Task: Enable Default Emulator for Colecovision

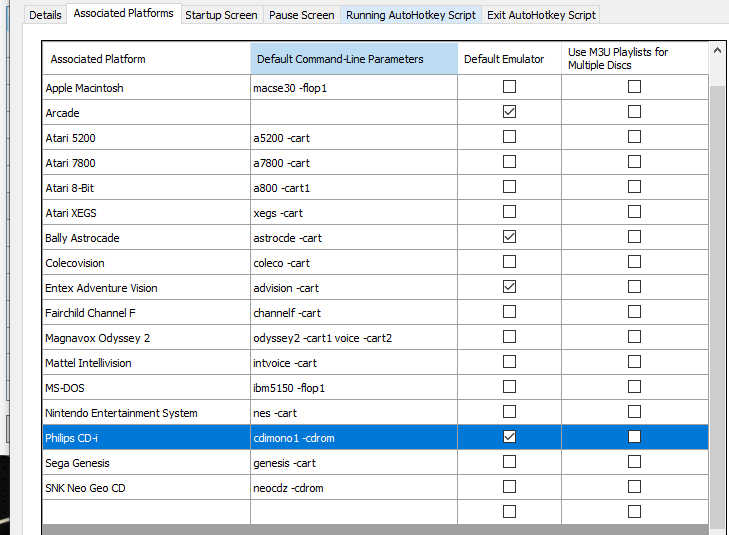Action: click(510, 262)
